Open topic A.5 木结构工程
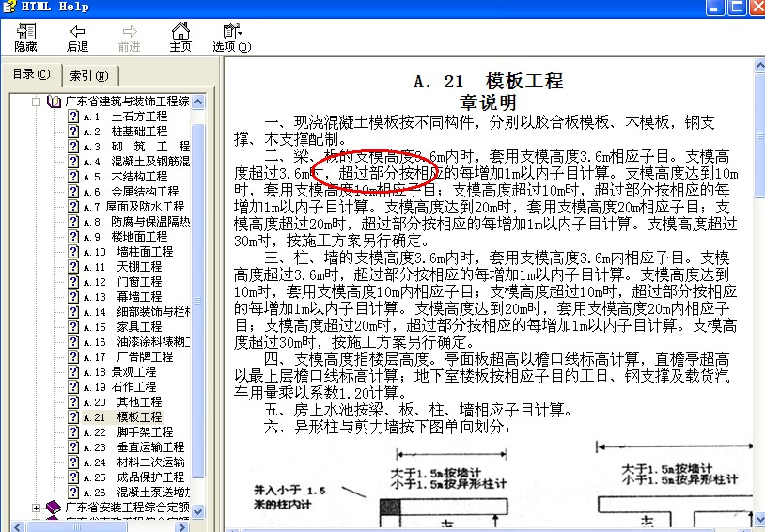This screenshot has height=532, width=765. click(x=125, y=176)
